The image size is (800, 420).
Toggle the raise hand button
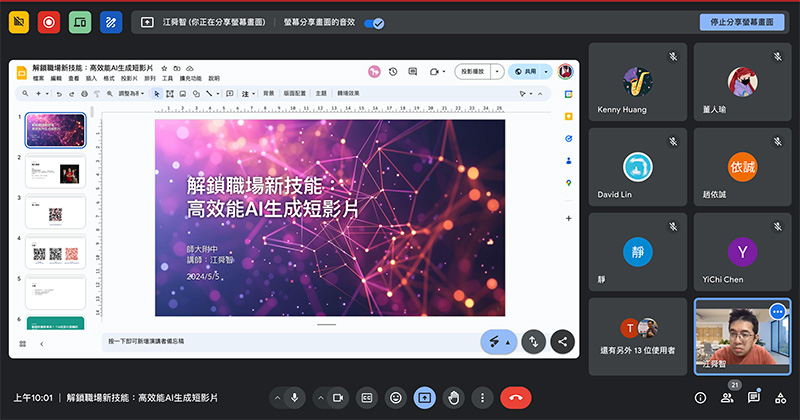click(x=454, y=398)
